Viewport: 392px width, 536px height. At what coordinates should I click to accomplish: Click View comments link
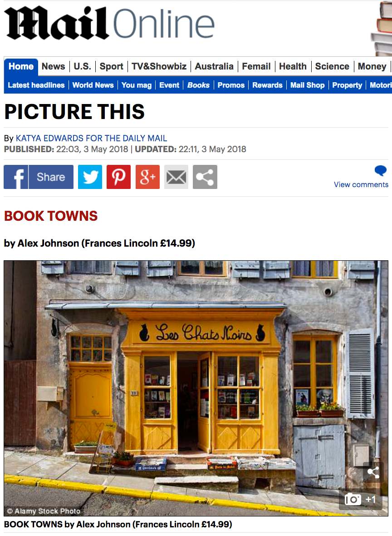tap(361, 184)
